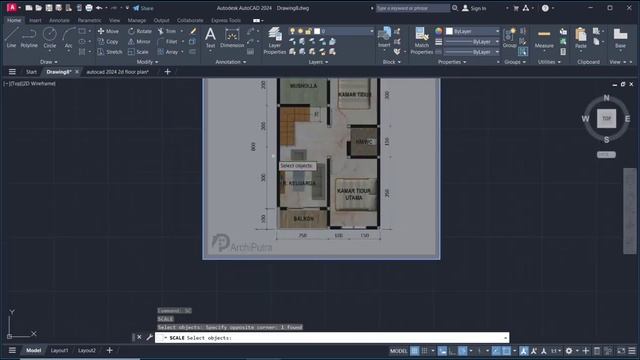Expand the Layers panel

[318, 62]
